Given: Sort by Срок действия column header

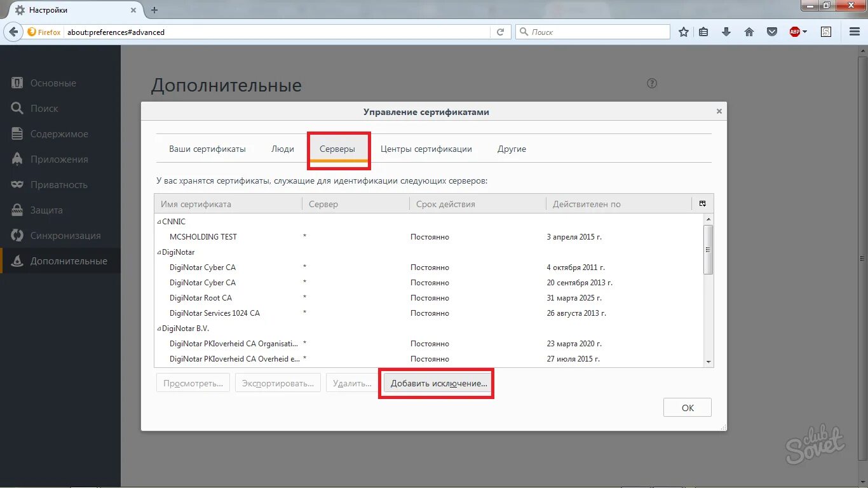Looking at the screenshot, I should (478, 204).
